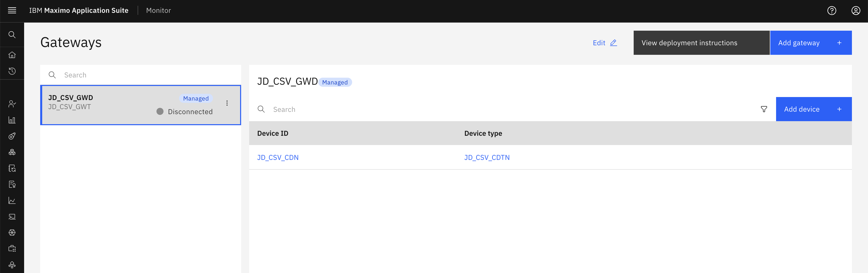Open the hexagon wireframe sidebar icon
868x273 pixels.
point(12,233)
